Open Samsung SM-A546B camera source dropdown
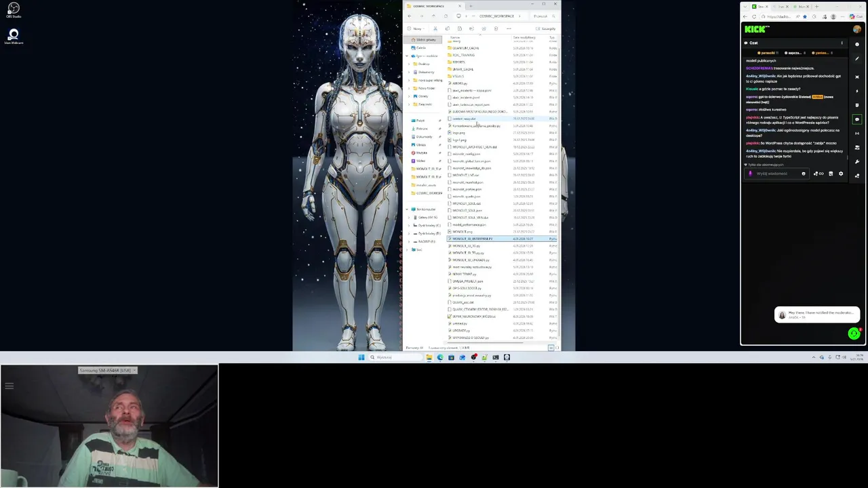The width and height of the screenshot is (868, 488). click(x=108, y=370)
